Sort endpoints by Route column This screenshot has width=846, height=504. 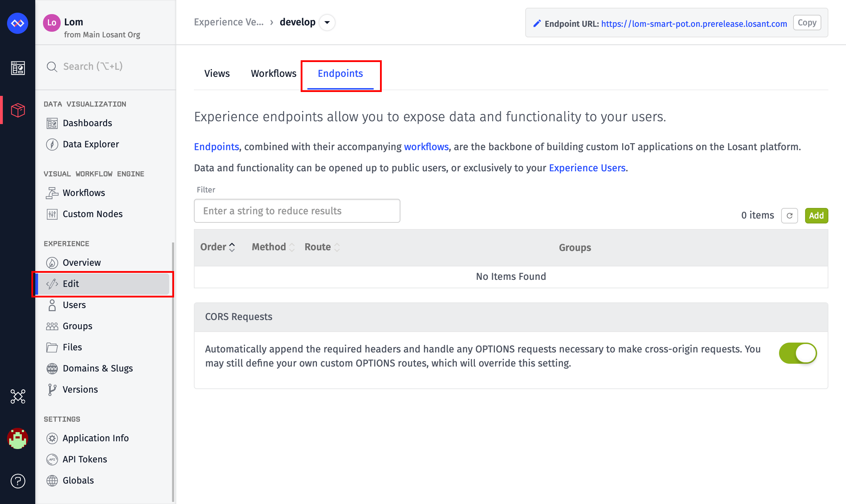click(x=322, y=247)
